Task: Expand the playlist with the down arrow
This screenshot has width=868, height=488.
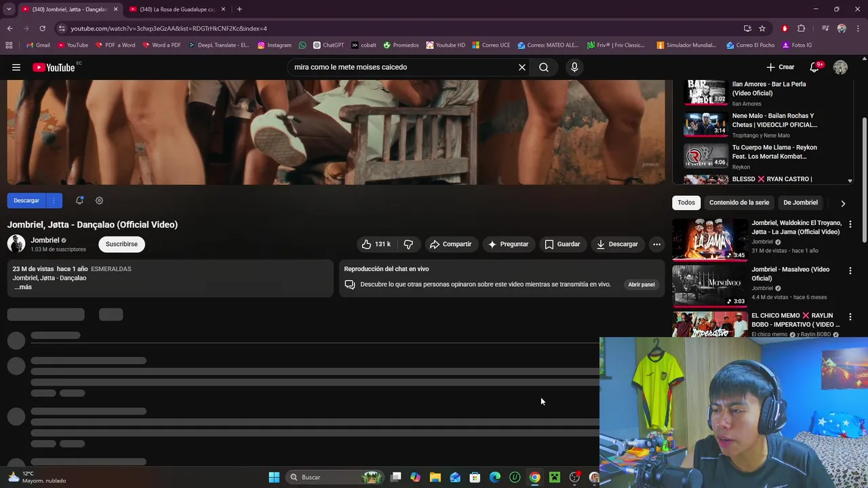Action: [x=850, y=181]
